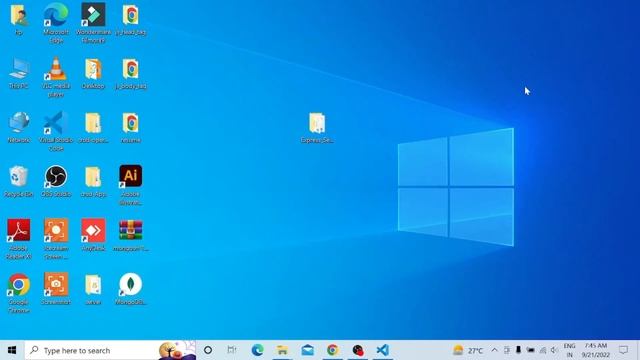640x360 pixels.
Task: Select the MongoDB Compass leaf shortcut
Action: (x=131, y=289)
